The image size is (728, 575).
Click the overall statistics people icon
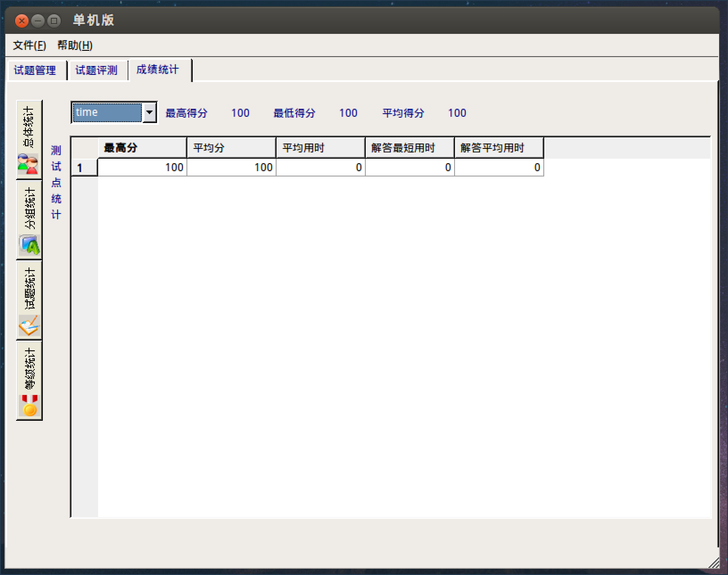(x=28, y=164)
